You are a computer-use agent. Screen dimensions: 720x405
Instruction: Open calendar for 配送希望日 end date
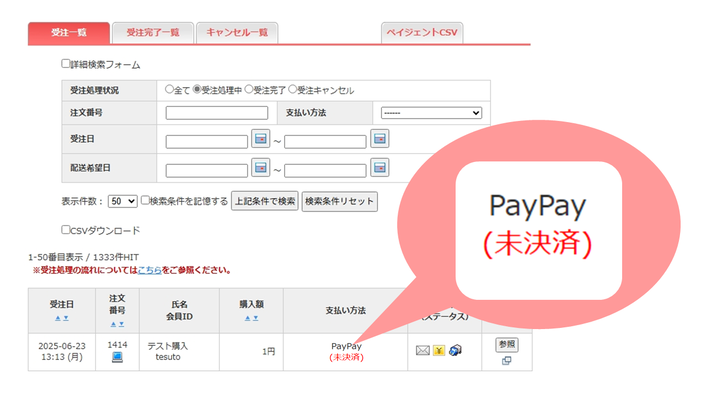380,168
